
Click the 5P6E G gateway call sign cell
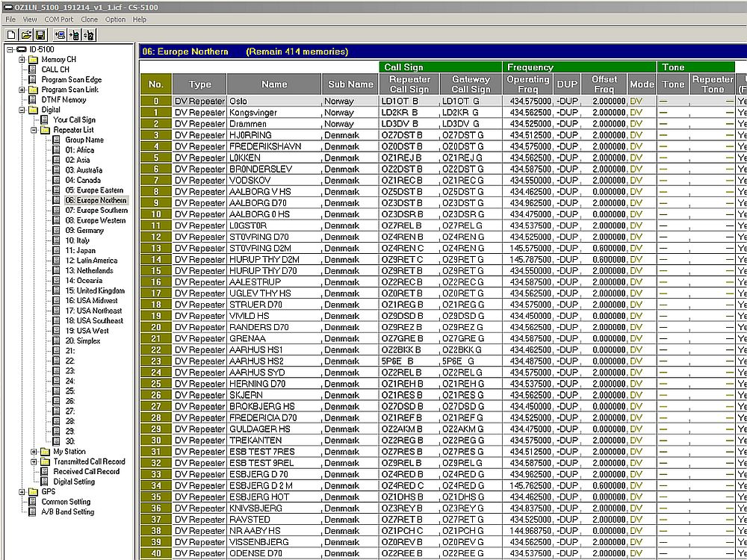pyautogui.click(x=471, y=361)
